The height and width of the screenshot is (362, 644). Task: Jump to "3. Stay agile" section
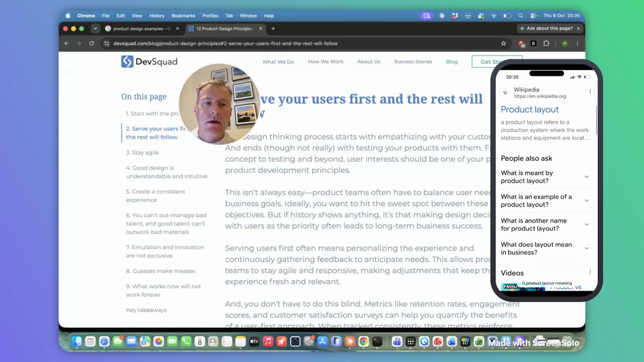[142, 152]
